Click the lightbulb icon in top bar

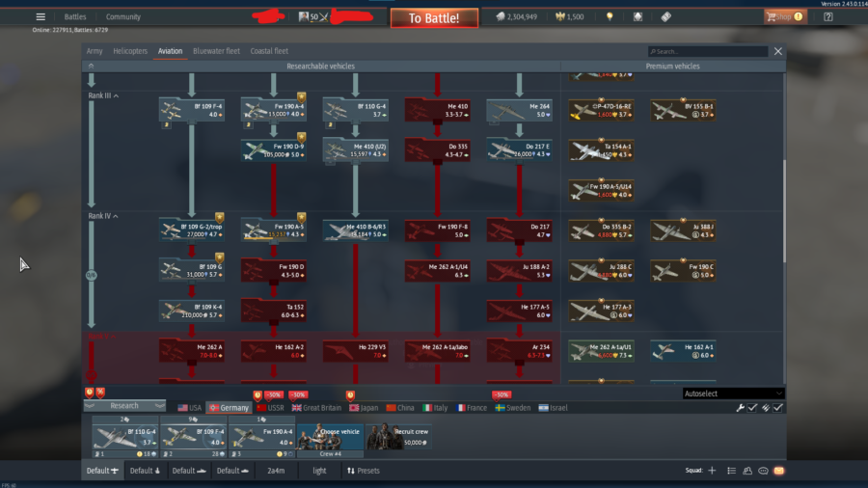610,16
